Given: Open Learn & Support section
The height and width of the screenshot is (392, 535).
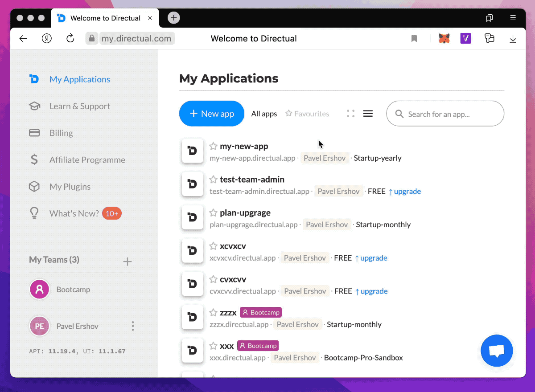Looking at the screenshot, I should (x=80, y=106).
